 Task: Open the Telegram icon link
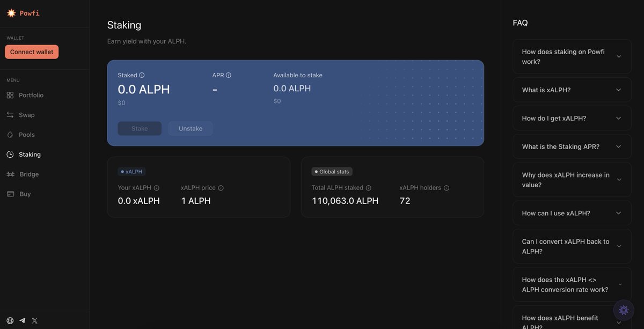23,320
